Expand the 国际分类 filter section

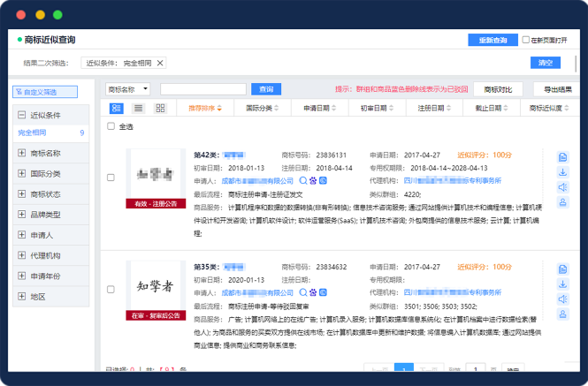coord(22,173)
